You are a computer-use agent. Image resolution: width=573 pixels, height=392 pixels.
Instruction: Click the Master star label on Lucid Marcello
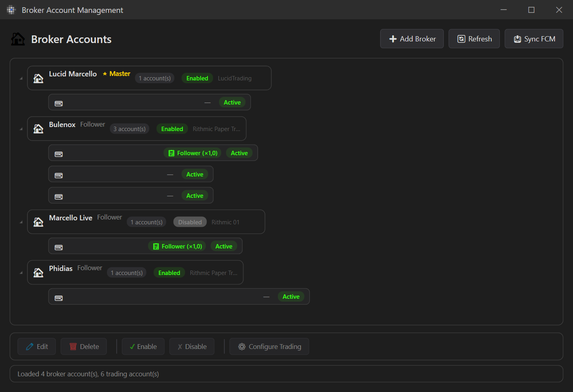[116, 74]
